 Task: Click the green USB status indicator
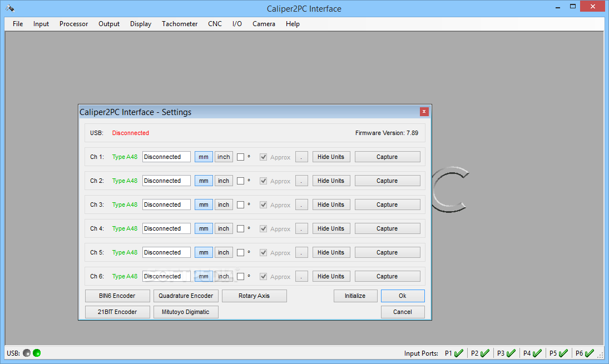point(37,353)
